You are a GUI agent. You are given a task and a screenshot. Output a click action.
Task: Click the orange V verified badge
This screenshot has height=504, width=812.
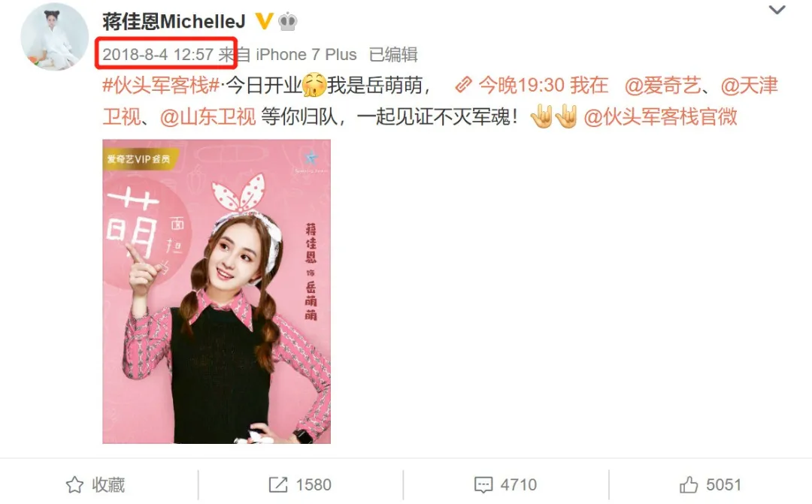tap(264, 21)
